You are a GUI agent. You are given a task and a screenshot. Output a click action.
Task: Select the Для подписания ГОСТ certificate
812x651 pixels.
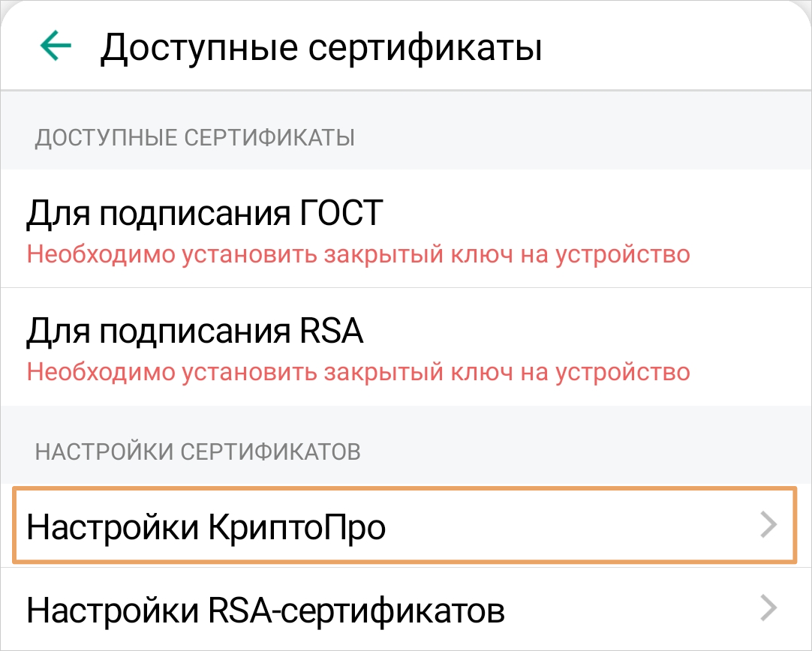204,213
